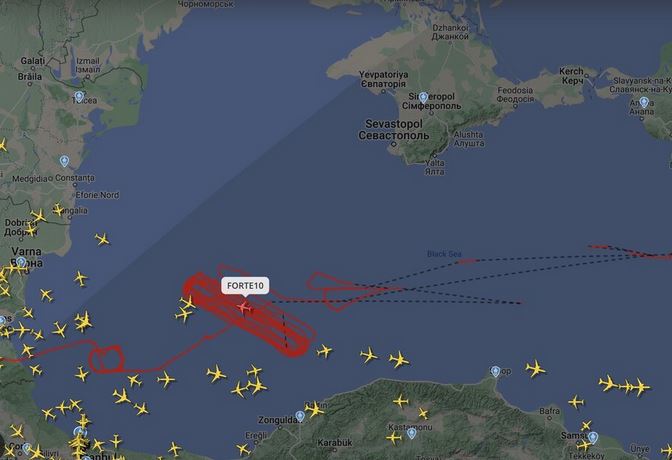This screenshot has height=460, width=672.
Task: Click the FORTE10 callsign label
Action: (x=245, y=286)
